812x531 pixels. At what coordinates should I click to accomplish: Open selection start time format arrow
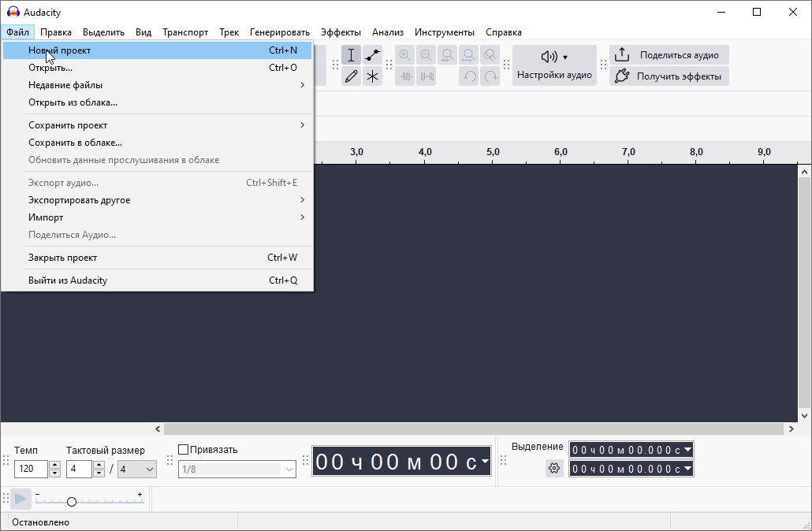click(x=687, y=449)
